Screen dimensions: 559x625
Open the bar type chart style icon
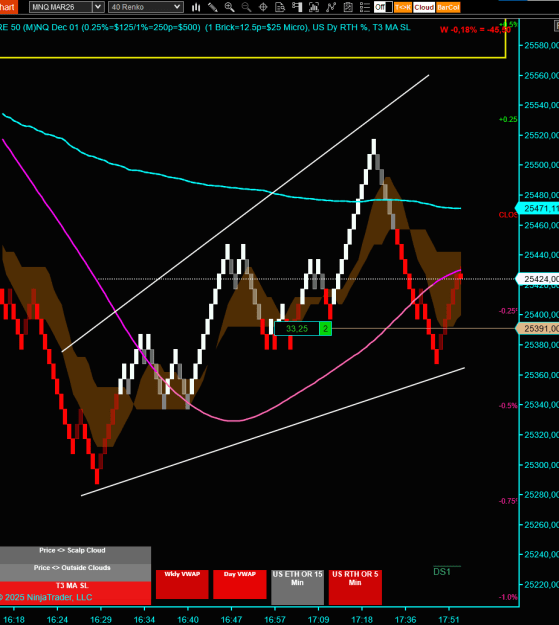(196, 7)
